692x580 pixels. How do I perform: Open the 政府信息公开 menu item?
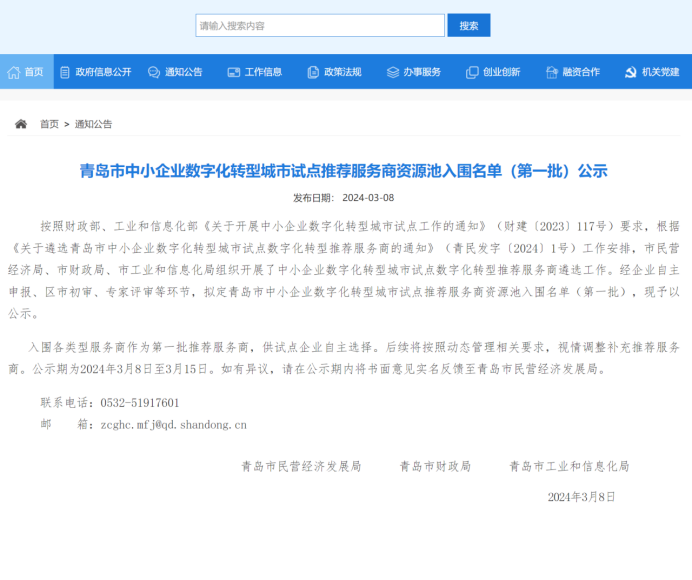click(104, 72)
